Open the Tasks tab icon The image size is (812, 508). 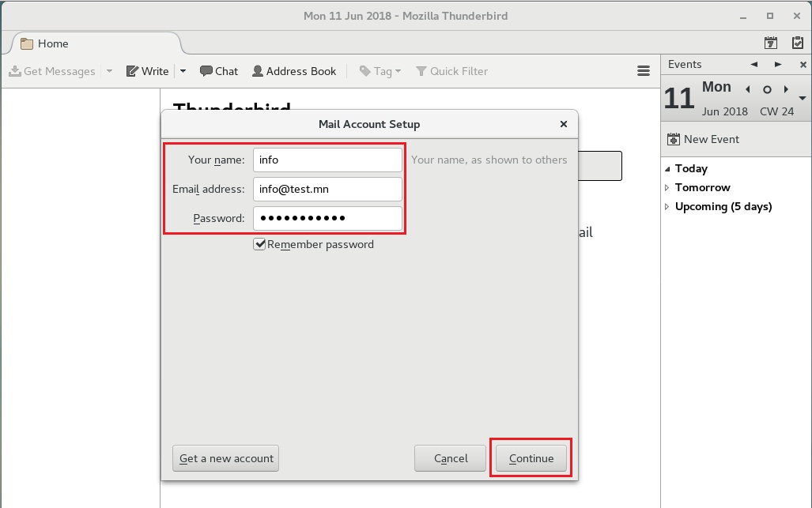798,43
